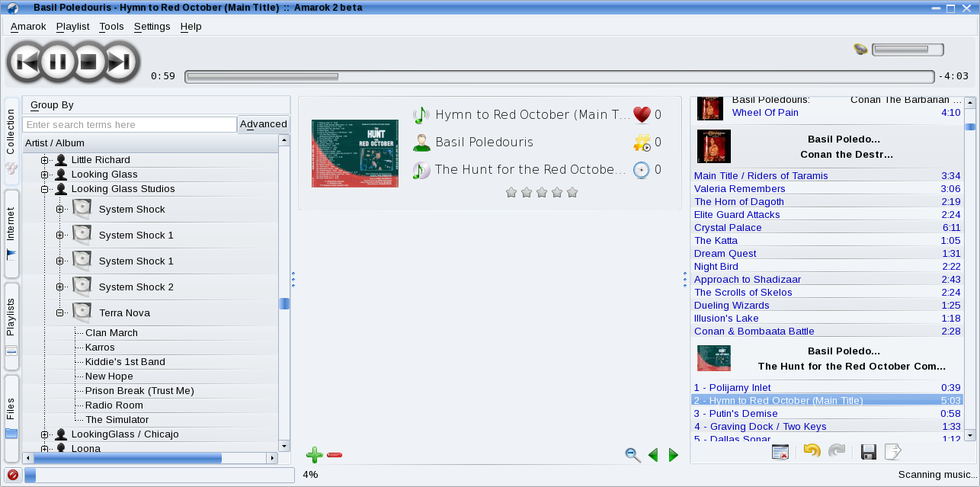Select the System Shock 2 album icon
Screen dimensions: 980x487
pos(82,287)
